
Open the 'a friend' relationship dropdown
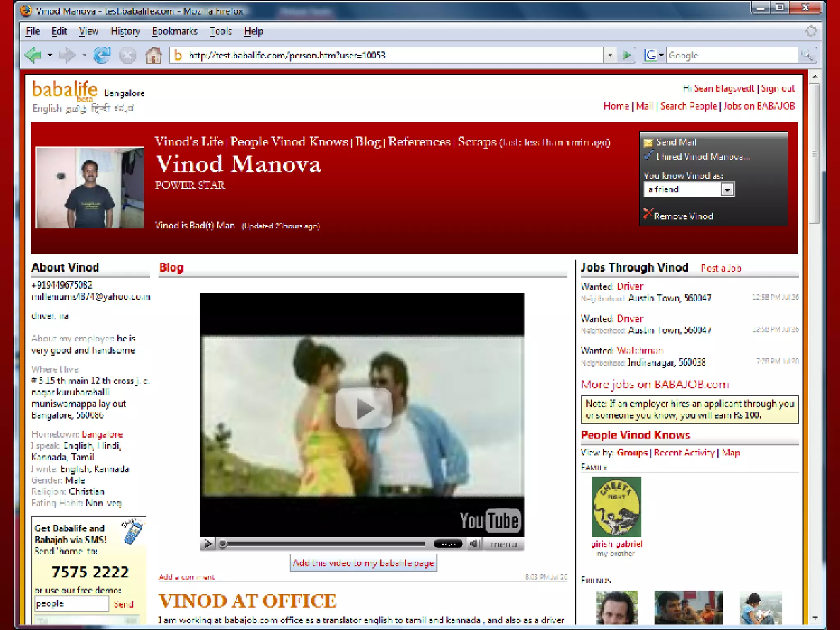tap(727, 189)
